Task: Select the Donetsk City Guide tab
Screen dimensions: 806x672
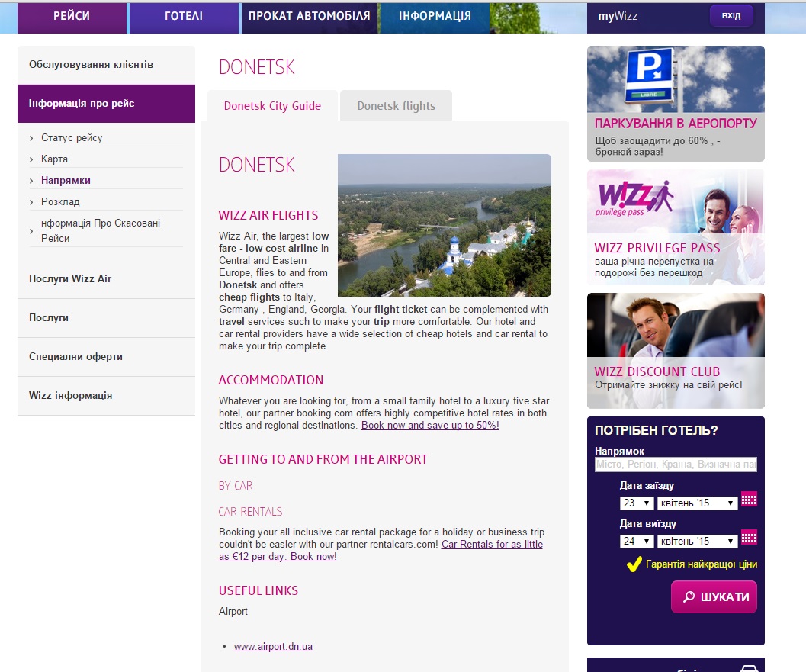Action: 272,106
